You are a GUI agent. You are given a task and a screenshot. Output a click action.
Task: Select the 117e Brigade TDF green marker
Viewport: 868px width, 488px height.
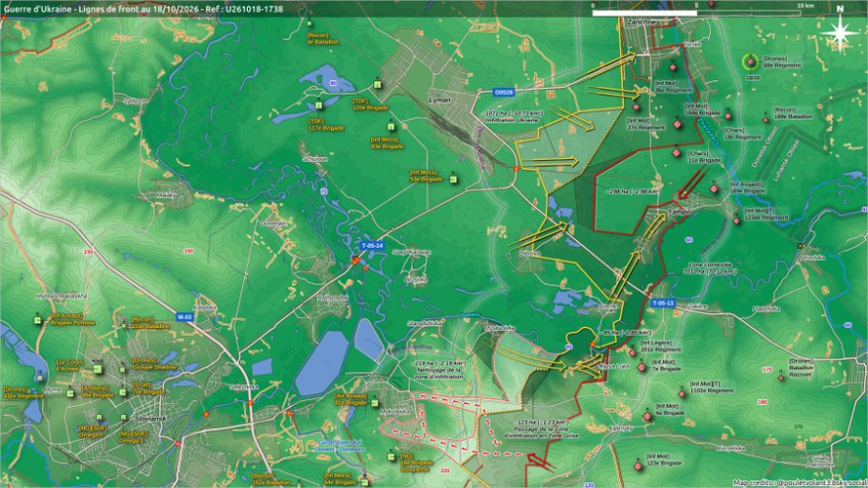coord(319,106)
